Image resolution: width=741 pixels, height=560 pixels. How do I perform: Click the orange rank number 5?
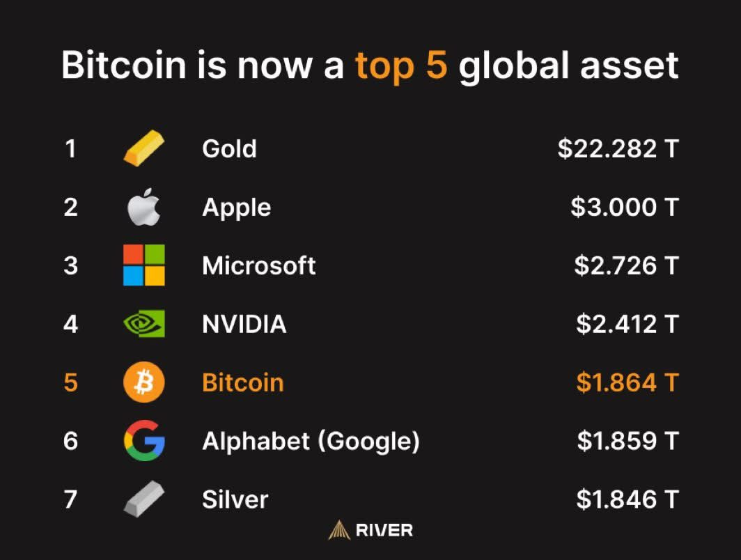[x=71, y=382]
